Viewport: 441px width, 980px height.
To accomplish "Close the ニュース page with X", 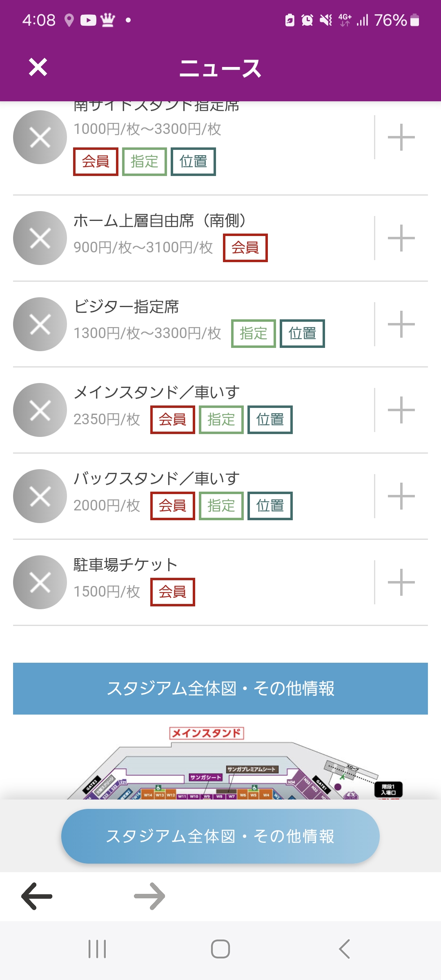I will pos(38,67).
